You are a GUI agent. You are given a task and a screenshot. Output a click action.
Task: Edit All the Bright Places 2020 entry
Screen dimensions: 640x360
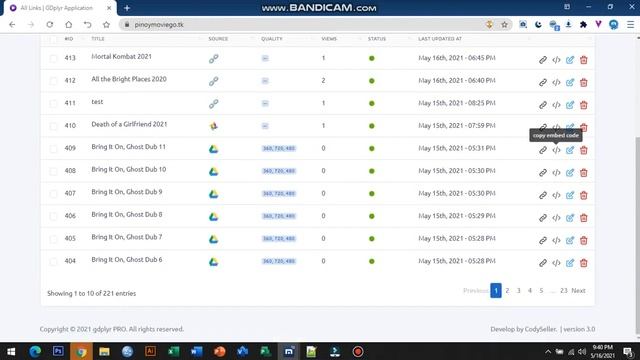pyautogui.click(x=570, y=82)
